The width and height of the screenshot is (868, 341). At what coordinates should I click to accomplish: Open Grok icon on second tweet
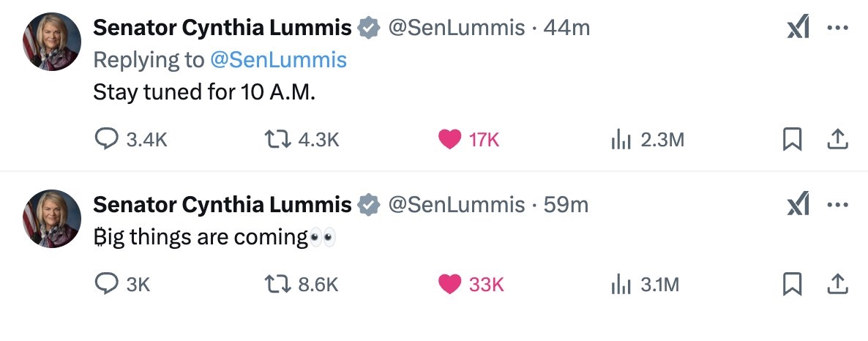coord(798,206)
